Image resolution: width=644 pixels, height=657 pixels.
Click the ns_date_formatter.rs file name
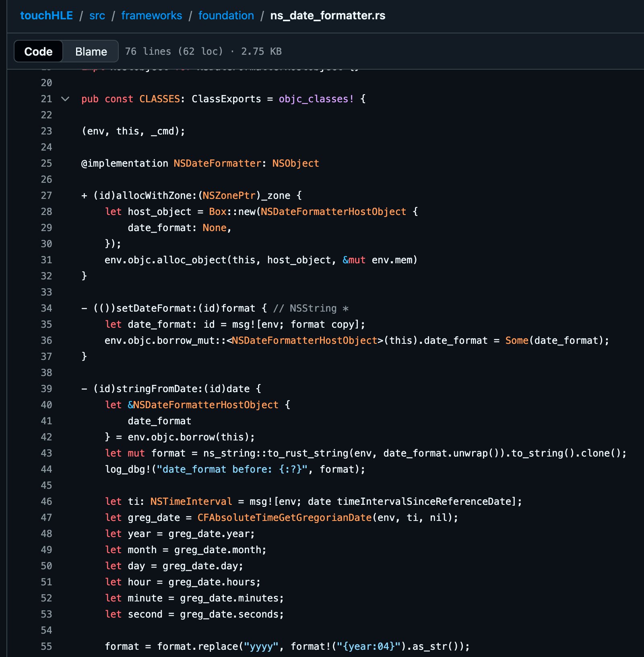click(328, 16)
